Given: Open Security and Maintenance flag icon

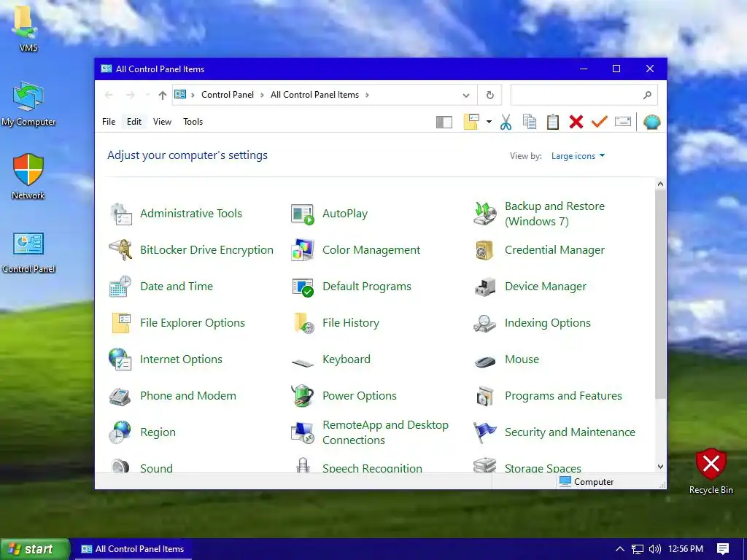Looking at the screenshot, I should (x=485, y=432).
